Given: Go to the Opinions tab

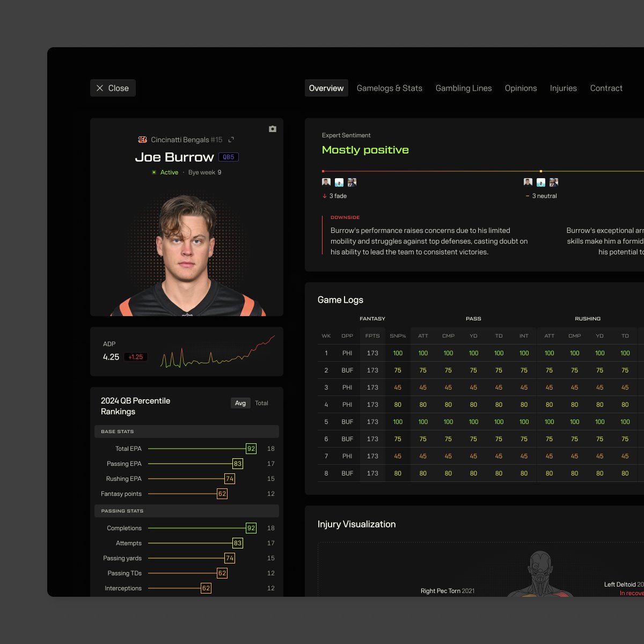Looking at the screenshot, I should point(521,88).
